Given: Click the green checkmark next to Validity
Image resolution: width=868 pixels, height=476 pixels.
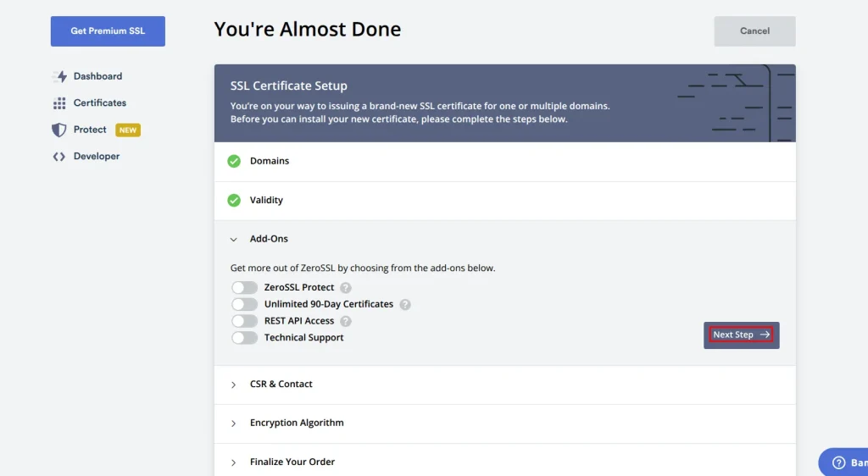Looking at the screenshot, I should click(x=234, y=200).
